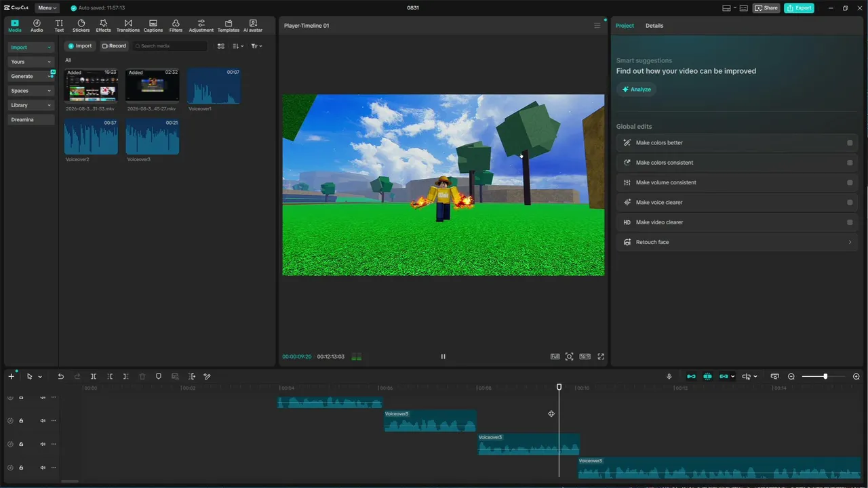Open the media sort dropdown

coord(238,46)
